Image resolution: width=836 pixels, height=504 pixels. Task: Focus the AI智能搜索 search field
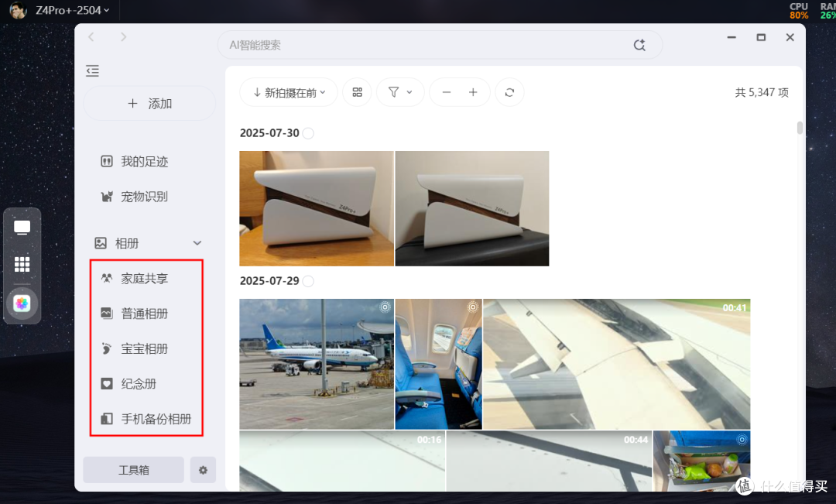pos(440,45)
